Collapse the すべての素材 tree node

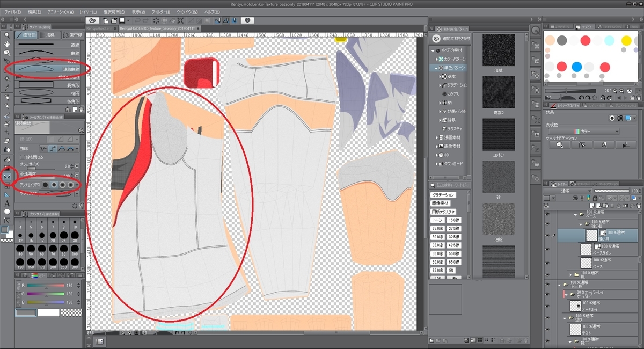(x=433, y=50)
